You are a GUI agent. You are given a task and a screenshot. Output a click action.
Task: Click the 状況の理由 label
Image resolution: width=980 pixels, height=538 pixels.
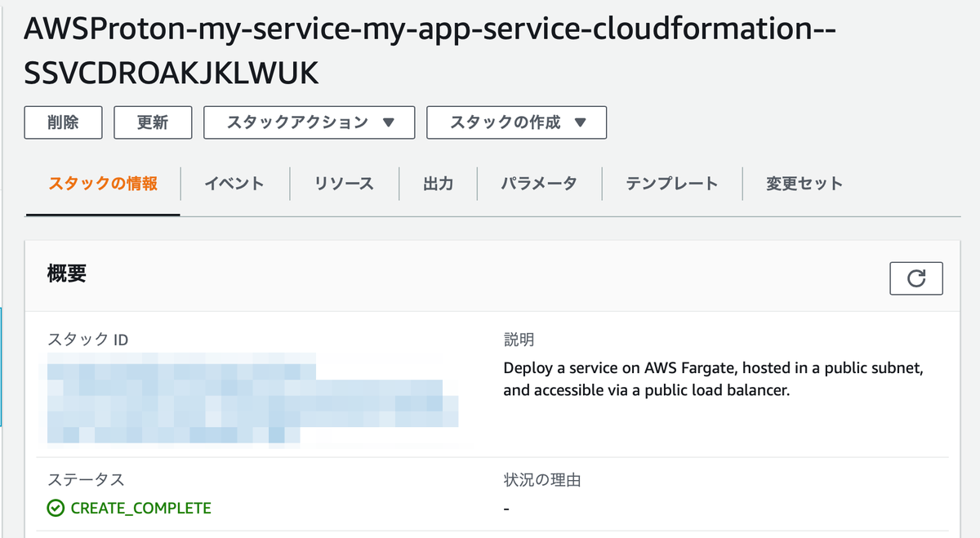tap(541, 480)
